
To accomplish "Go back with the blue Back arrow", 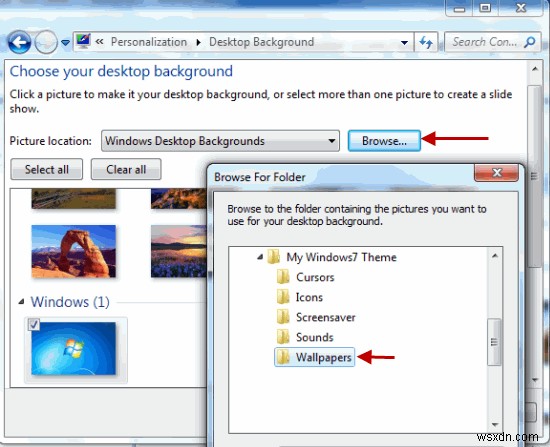I will tap(19, 42).
